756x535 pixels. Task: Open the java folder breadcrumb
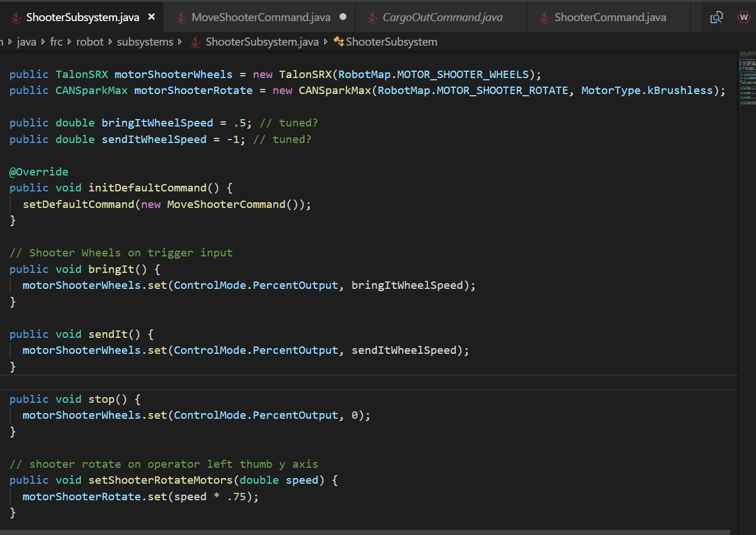tap(27, 42)
